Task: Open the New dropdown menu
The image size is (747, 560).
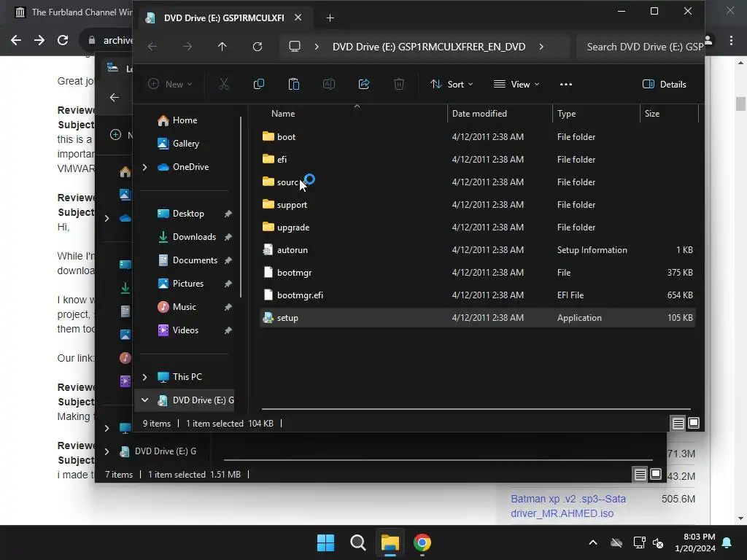Action: pyautogui.click(x=170, y=85)
